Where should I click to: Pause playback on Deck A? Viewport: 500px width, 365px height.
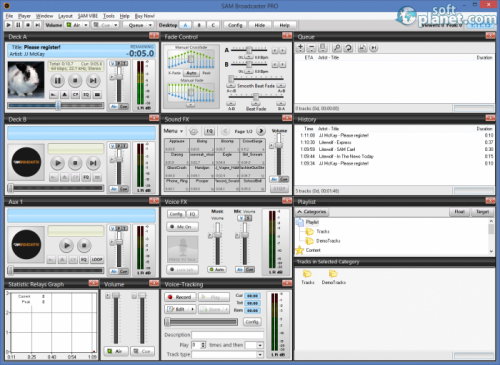58,80
